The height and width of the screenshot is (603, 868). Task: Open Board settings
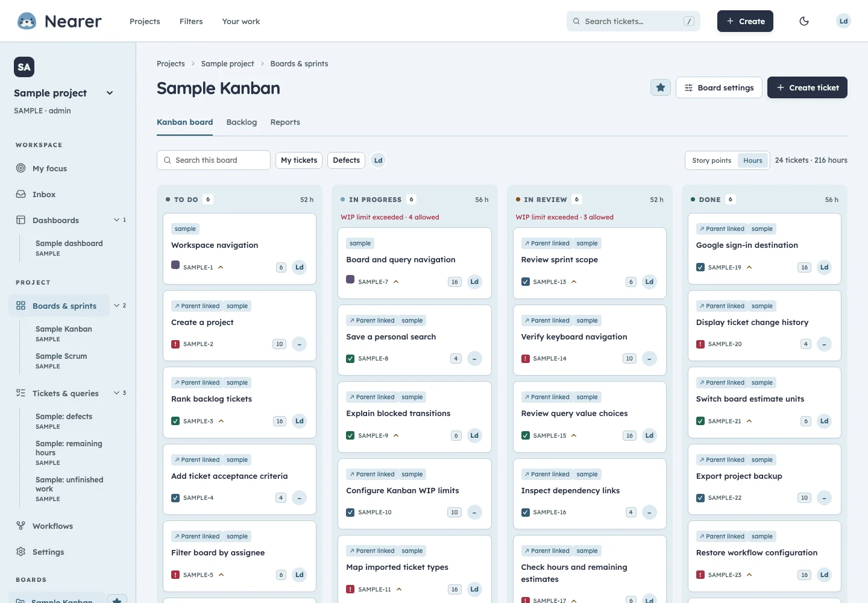[x=719, y=87]
